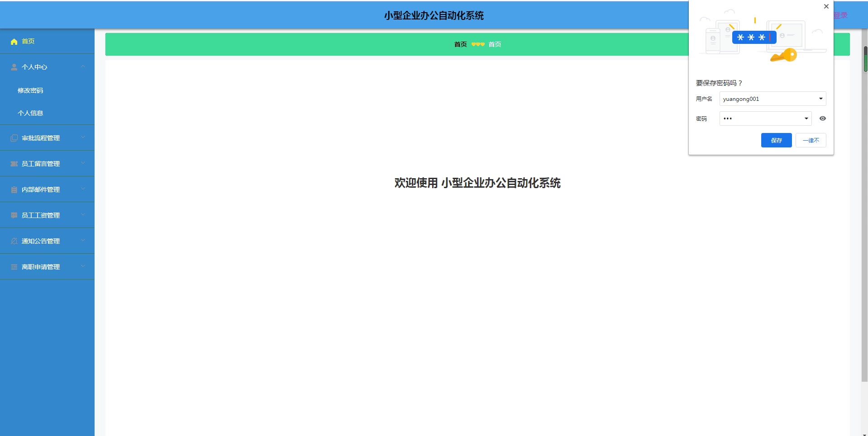868x436 pixels.
Task: Click the home icon next to 首页
Action: (14, 41)
